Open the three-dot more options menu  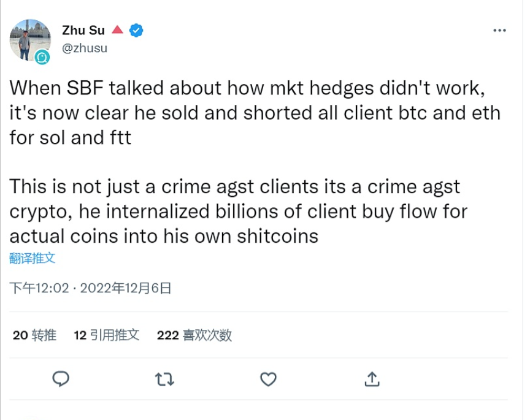click(501, 31)
